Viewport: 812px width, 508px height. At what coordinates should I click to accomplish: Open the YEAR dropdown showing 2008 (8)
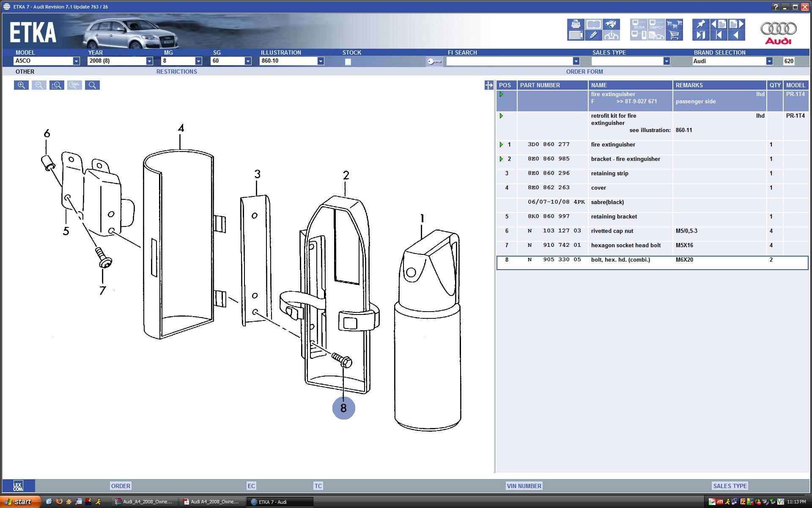pyautogui.click(x=149, y=61)
